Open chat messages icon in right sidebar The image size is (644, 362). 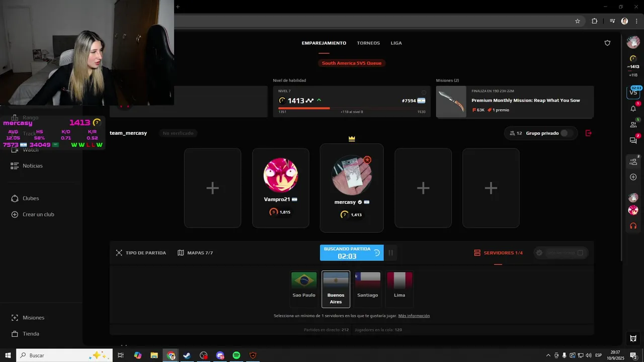tap(633, 141)
